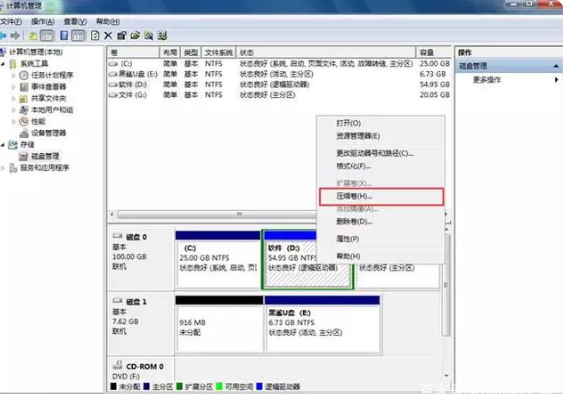Expand the 服务和应用程序 node

pos(3,168)
